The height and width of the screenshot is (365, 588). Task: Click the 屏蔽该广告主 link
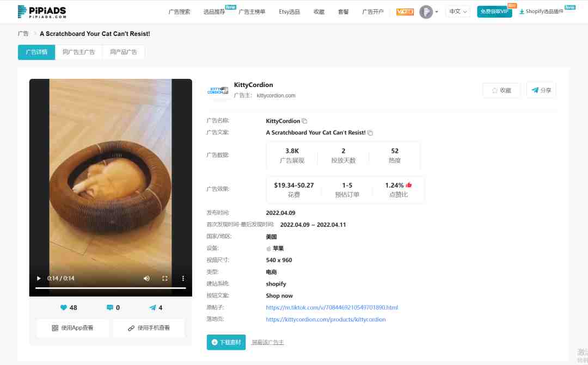268,342
